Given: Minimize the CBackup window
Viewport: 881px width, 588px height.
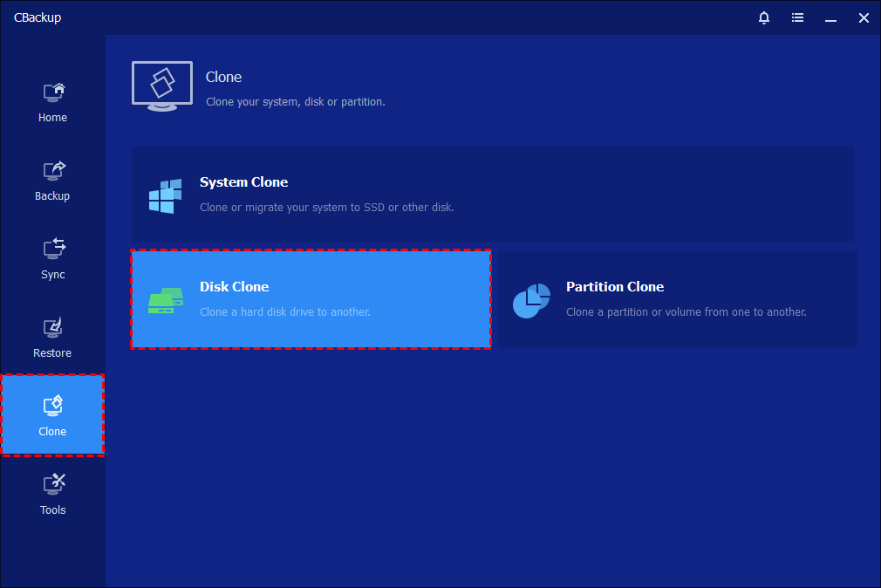Looking at the screenshot, I should point(830,17).
